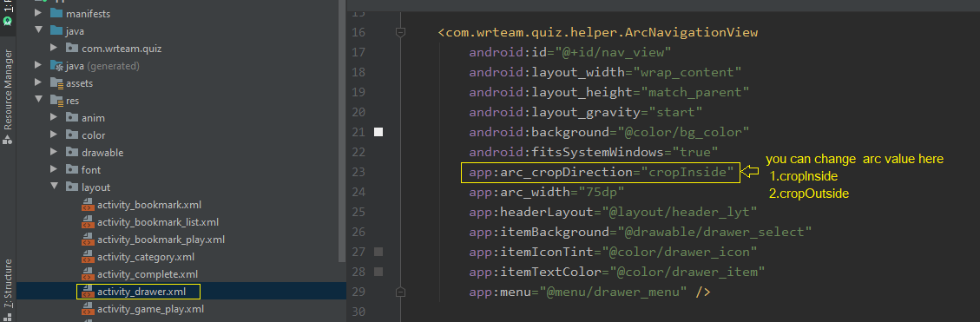Viewport: 980px width, 322px height.
Task: Click the gray color swatch on line 27
Action: click(x=378, y=252)
